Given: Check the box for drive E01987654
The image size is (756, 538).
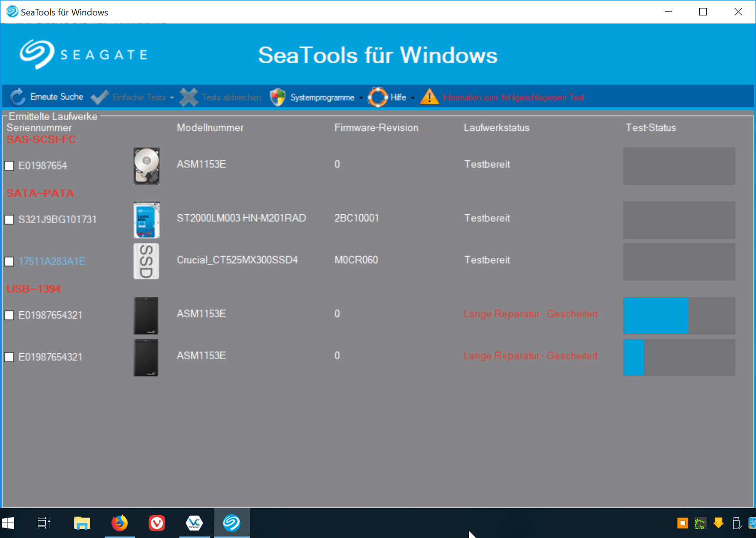Looking at the screenshot, I should [9, 166].
